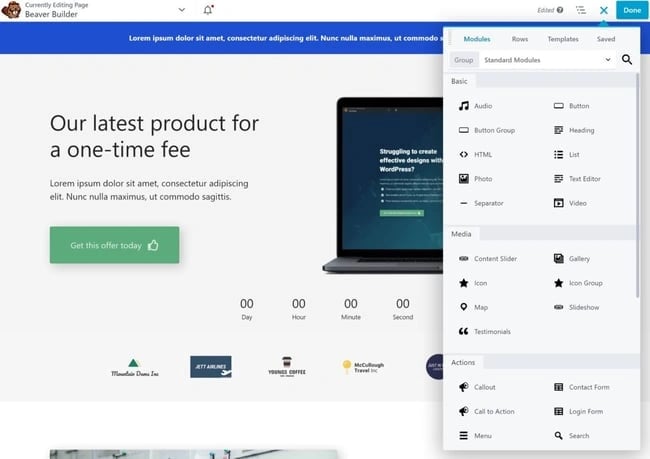Open the Saved tab
Image resolution: width=650 pixels, height=459 pixels.
point(606,39)
